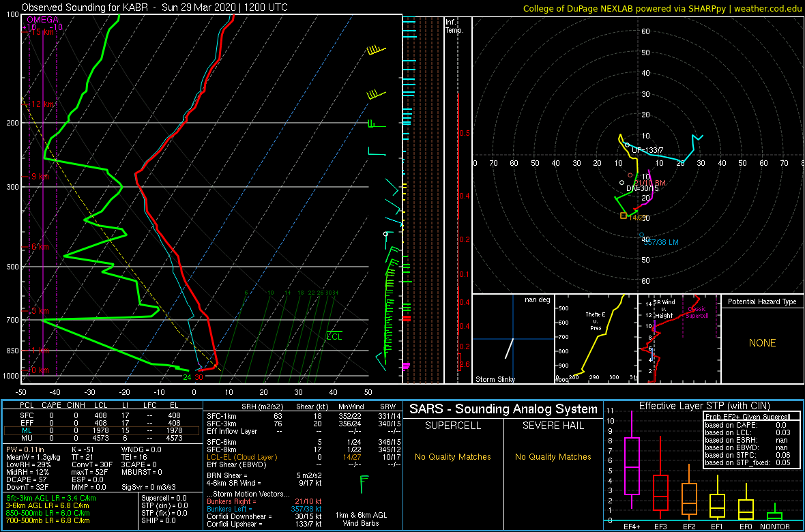
Task: Click the '357/38 LM' left-mover marker
Action: point(661,241)
